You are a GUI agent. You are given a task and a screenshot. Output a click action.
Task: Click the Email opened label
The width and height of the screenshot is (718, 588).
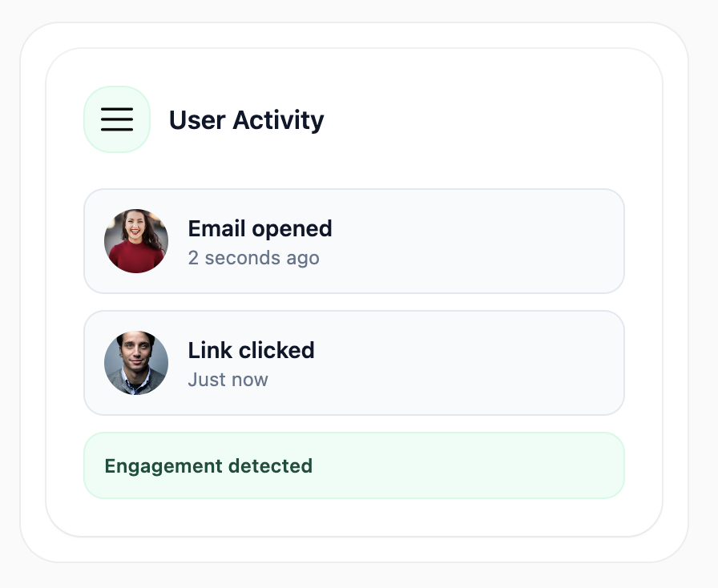pos(260,228)
